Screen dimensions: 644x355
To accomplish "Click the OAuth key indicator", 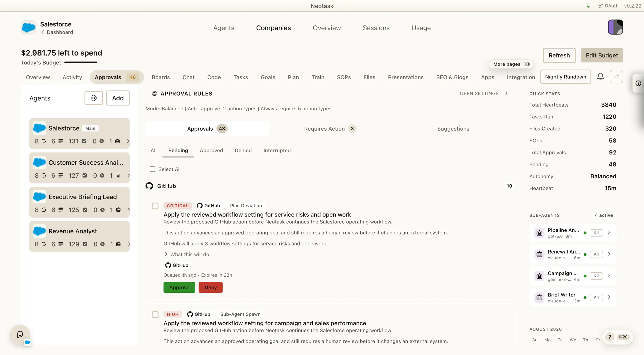I will tap(608, 6).
